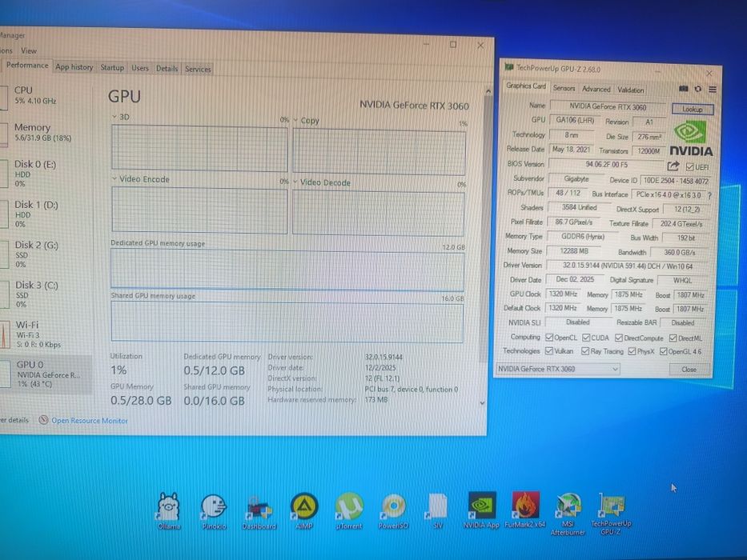Select GPU 0 in the performance sidebar
Image resolution: width=747 pixels, height=560 pixels.
(46, 374)
